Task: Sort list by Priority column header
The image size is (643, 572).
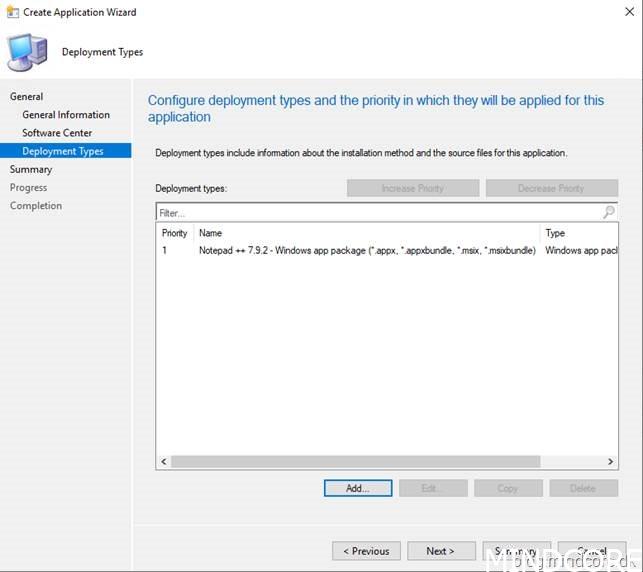Action: 175,233
